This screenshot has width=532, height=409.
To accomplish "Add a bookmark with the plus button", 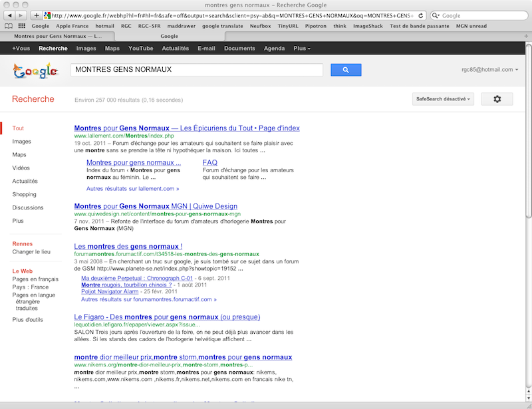I will point(37,15).
